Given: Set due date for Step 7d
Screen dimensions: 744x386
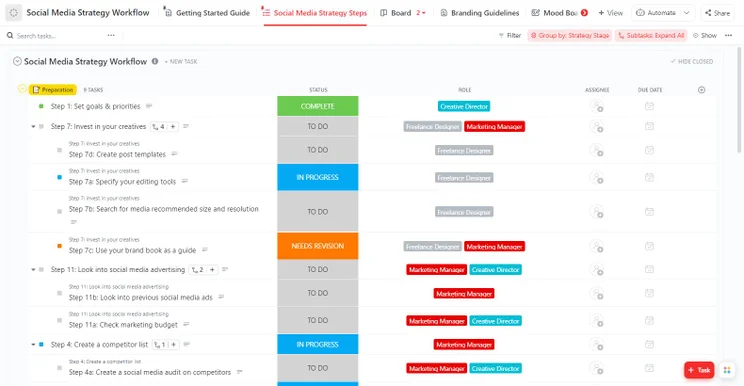Looking at the screenshot, I should click(x=649, y=150).
